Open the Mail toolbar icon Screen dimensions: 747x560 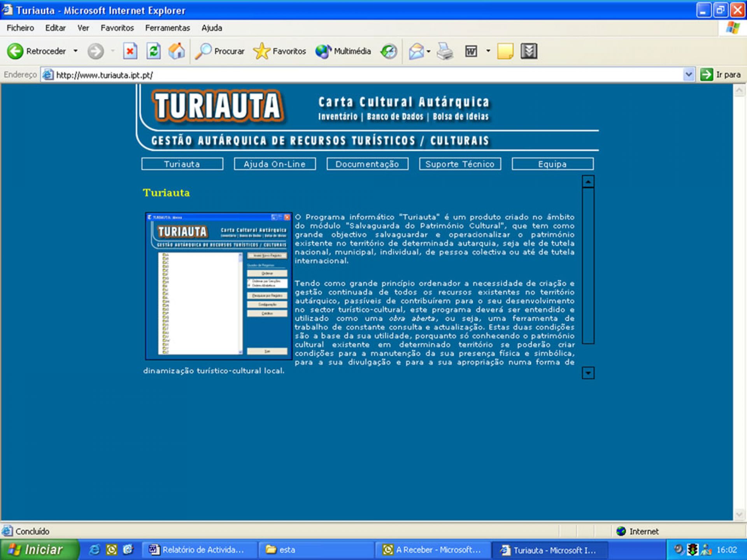tap(416, 51)
